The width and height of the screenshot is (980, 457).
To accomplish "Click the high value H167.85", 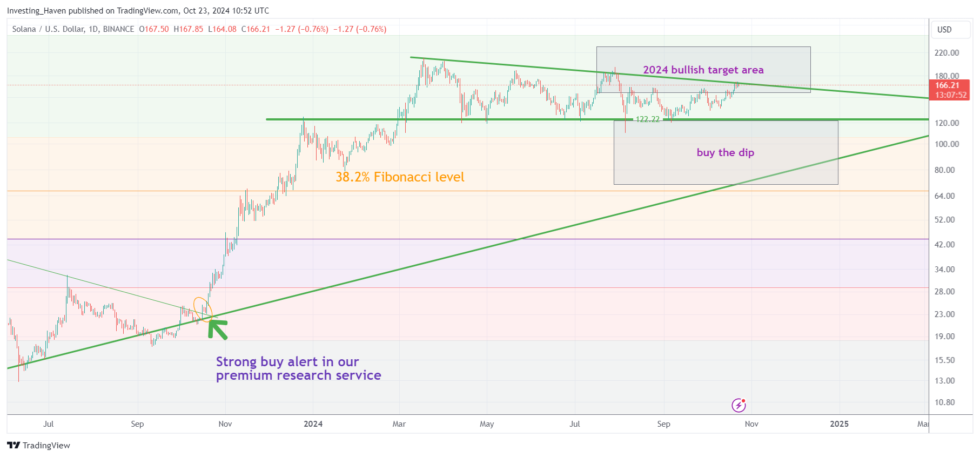I will pyautogui.click(x=189, y=29).
